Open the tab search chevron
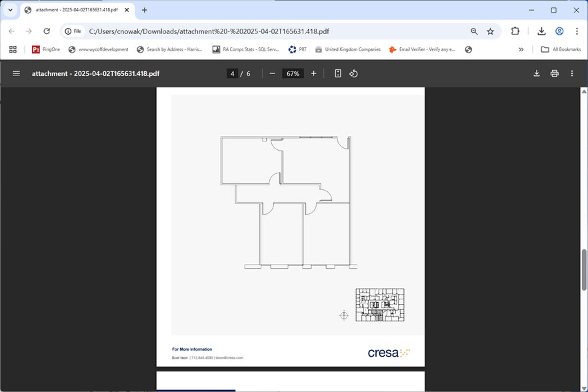588x392 pixels. (x=9, y=10)
